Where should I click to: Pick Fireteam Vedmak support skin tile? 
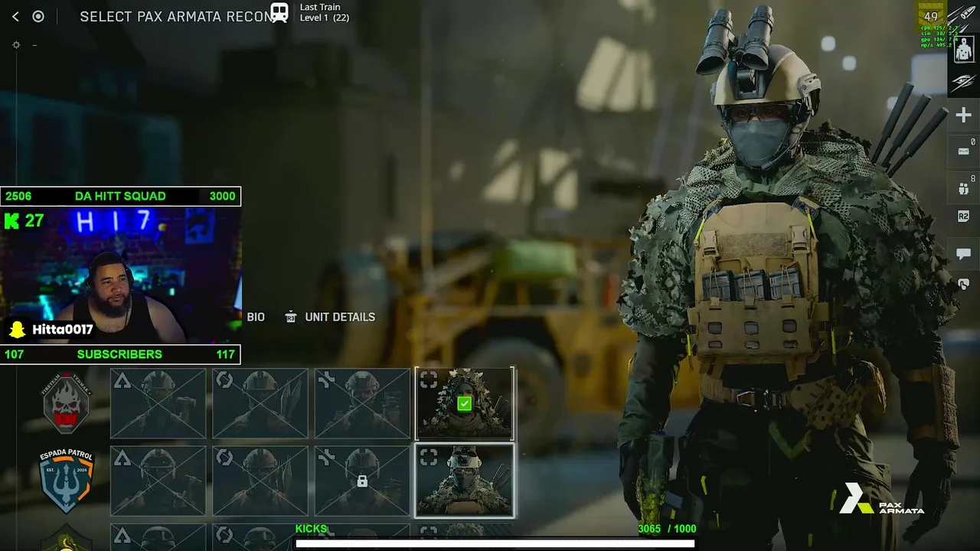point(362,404)
